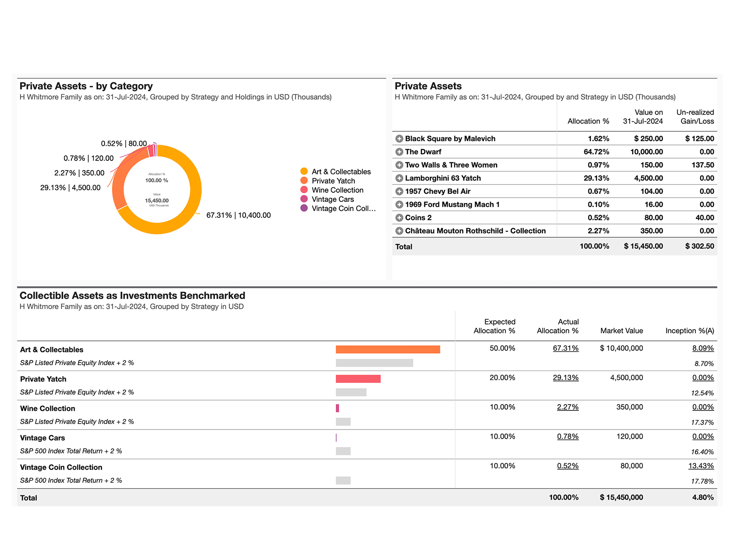735x560 pixels.
Task: Click the orange Art & Collectables bar
Action: (388, 349)
